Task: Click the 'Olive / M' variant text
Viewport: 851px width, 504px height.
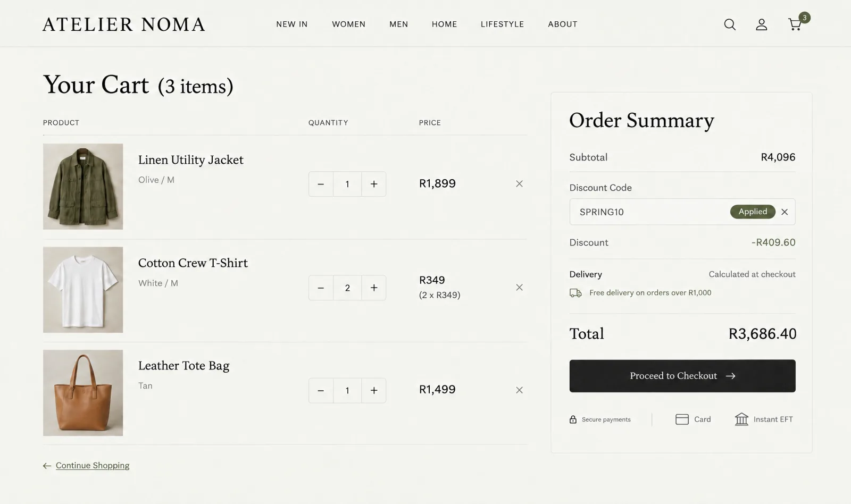Action: pyautogui.click(x=156, y=180)
